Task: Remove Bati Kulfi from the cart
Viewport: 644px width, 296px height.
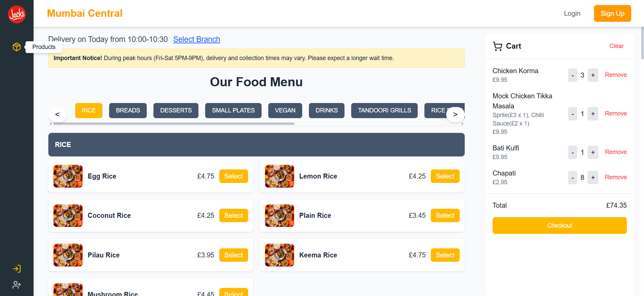Action: tap(615, 152)
